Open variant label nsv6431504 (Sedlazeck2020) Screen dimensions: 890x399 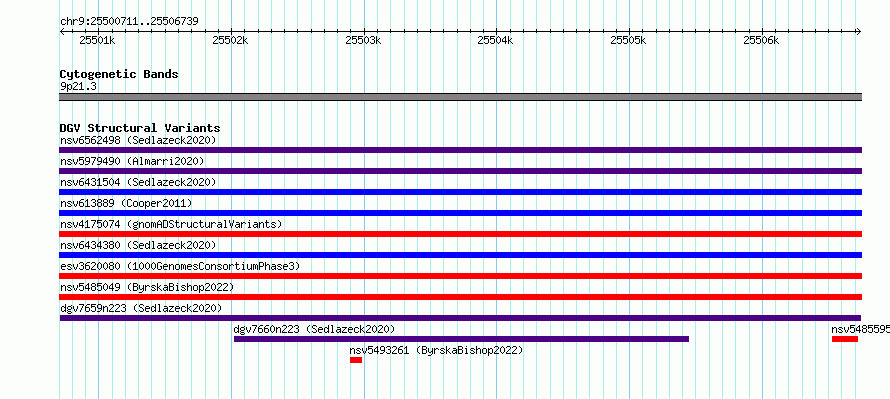click(138, 182)
